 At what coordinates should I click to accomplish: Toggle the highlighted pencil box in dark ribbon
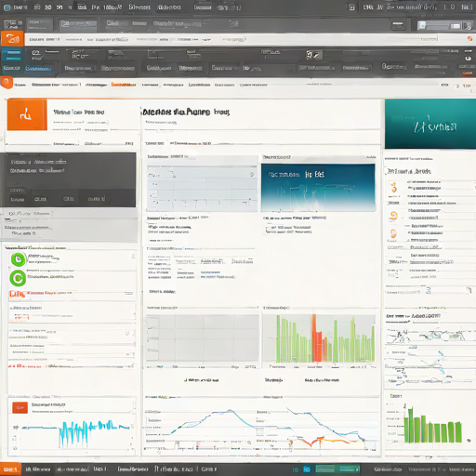coord(314,55)
